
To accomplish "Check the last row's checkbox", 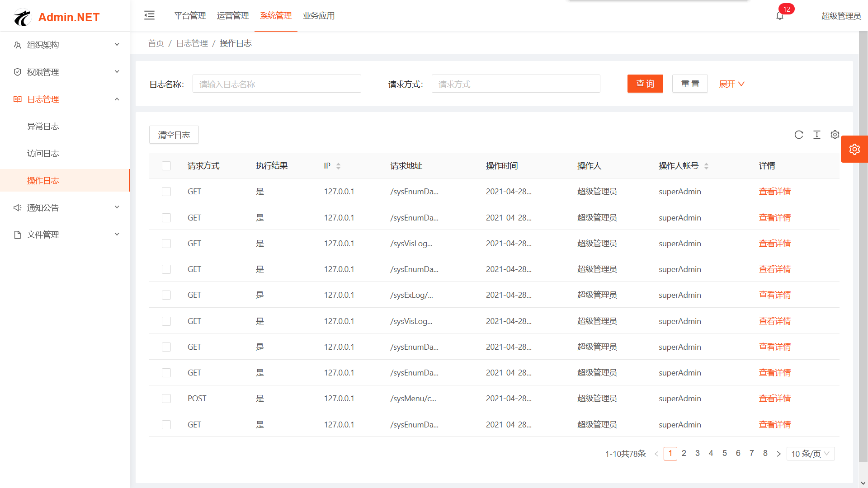I will coord(166,425).
